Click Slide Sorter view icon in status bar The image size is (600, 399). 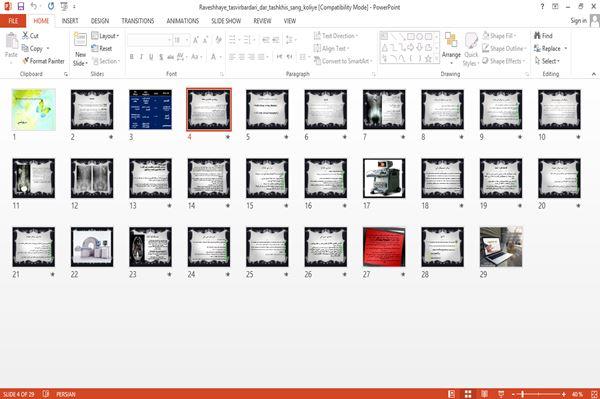tap(468, 394)
